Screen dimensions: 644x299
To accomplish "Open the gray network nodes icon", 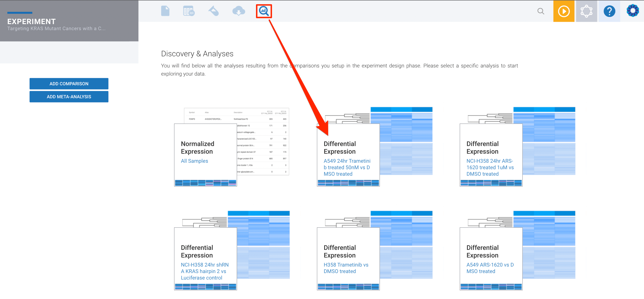I will tap(586, 11).
